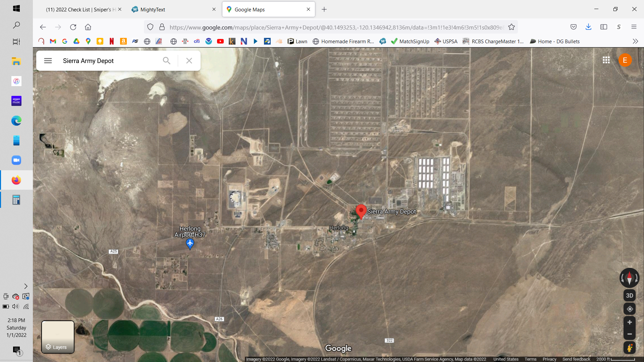Open the Firefox downloads panel
Image resolution: width=644 pixels, height=362 pixels.
[x=588, y=27]
